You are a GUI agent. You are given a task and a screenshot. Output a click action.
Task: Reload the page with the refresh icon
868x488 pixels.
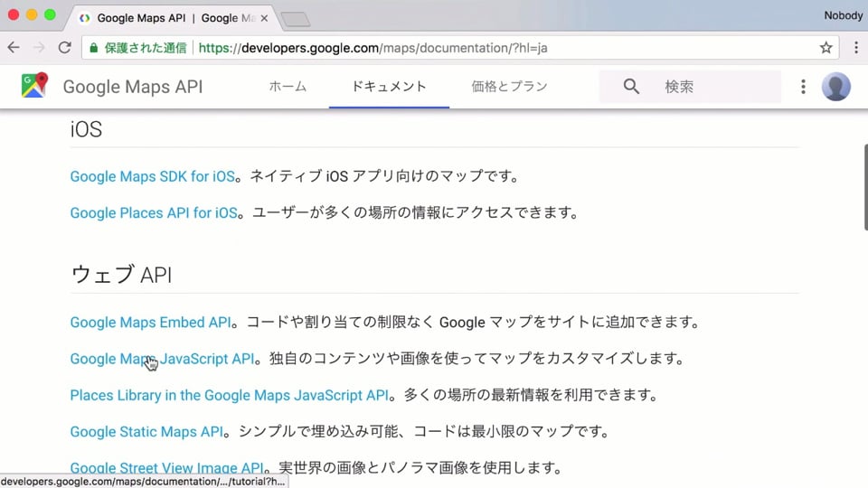pyautogui.click(x=65, y=48)
